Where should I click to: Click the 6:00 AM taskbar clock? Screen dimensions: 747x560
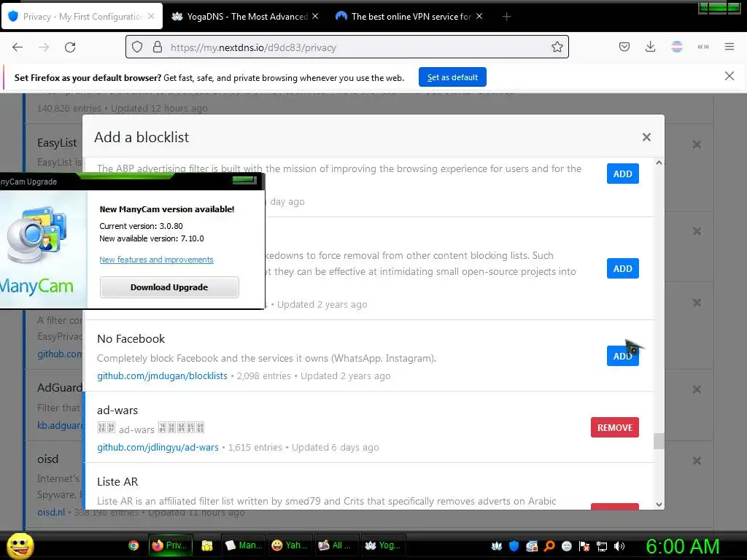point(682,546)
